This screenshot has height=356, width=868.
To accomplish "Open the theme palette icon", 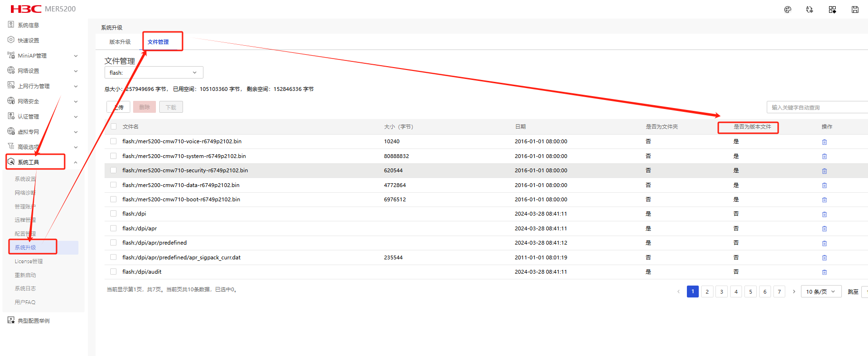I will pyautogui.click(x=788, y=10).
